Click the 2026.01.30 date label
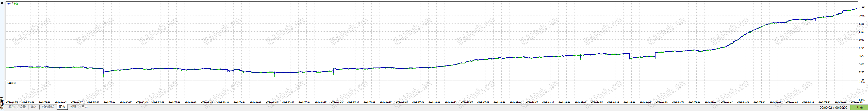This screenshot has width=868, height=111. [x=743, y=102]
